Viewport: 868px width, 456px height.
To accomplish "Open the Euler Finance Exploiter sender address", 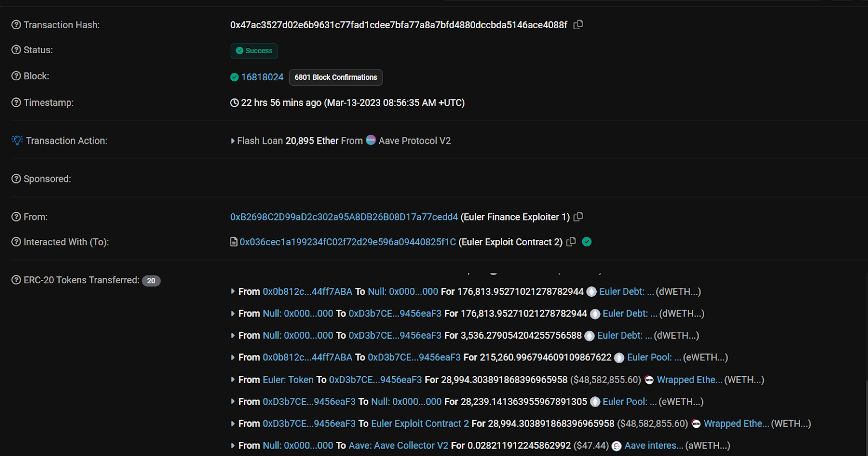I will pyautogui.click(x=344, y=217).
